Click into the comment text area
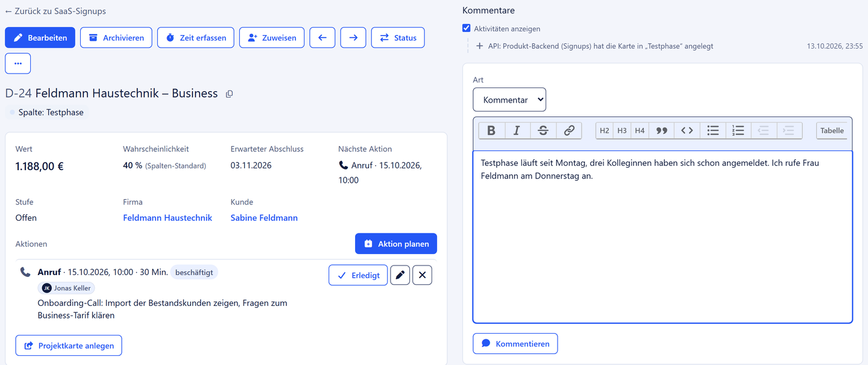 click(x=662, y=236)
